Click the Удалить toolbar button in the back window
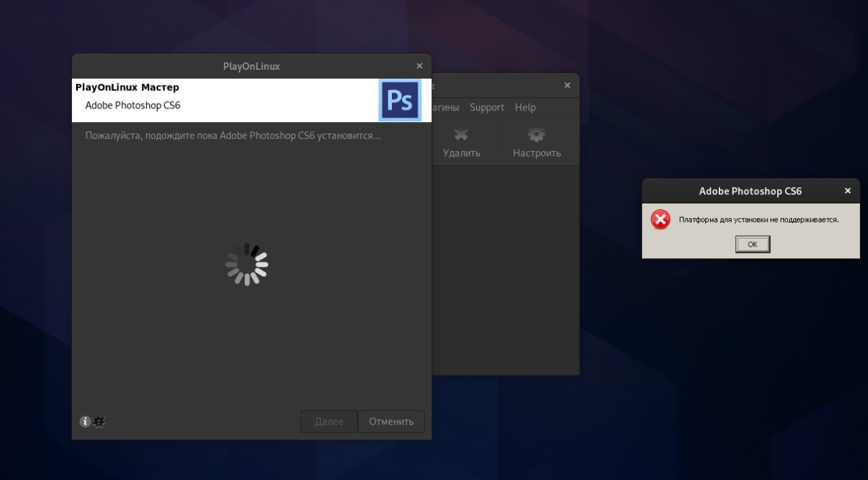 (462, 142)
